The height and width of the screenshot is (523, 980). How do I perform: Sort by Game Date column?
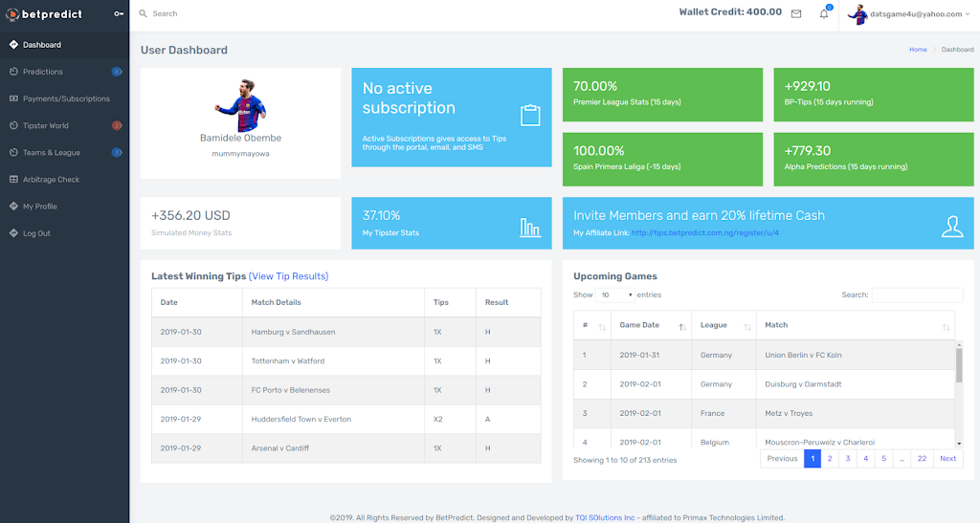(x=651, y=325)
